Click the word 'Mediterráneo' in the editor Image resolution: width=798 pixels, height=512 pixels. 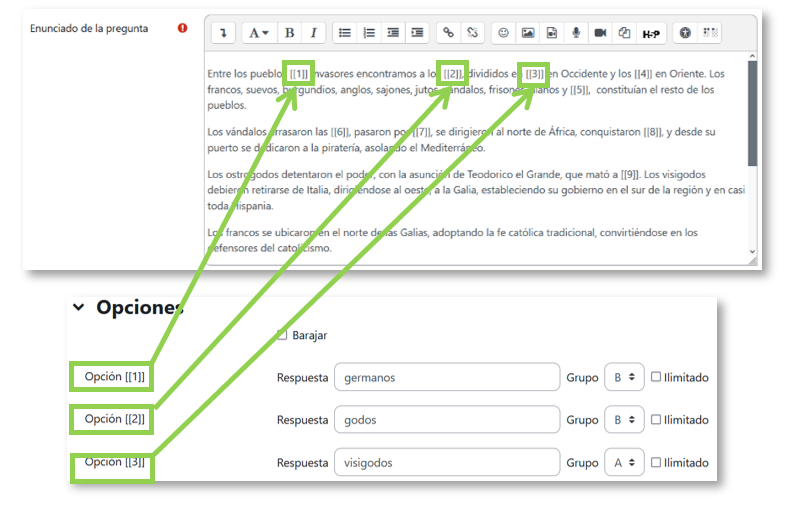453,148
